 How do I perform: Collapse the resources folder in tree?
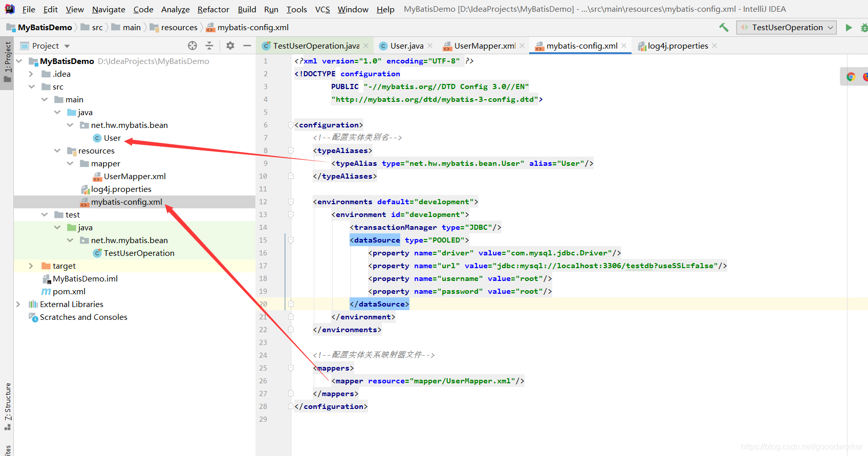pyautogui.click(x=57, y=150)
